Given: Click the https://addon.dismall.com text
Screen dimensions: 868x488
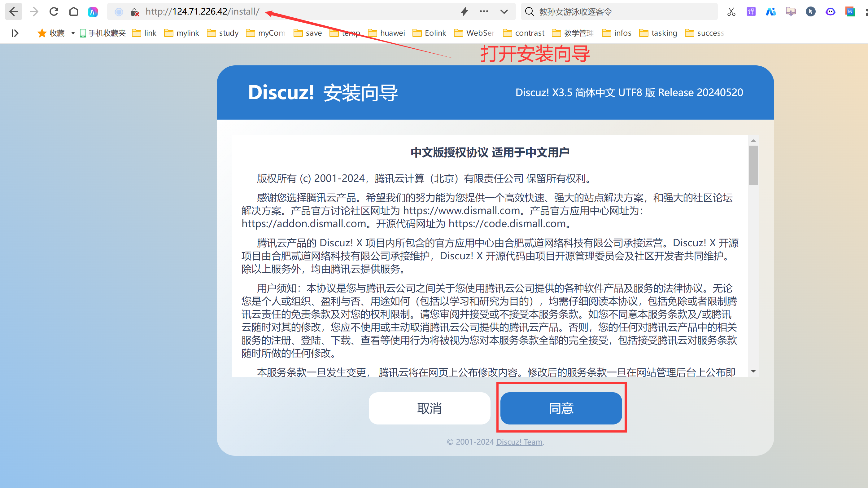Looking at the screenshot, I should pyautogui.click(x=304, y=223).
